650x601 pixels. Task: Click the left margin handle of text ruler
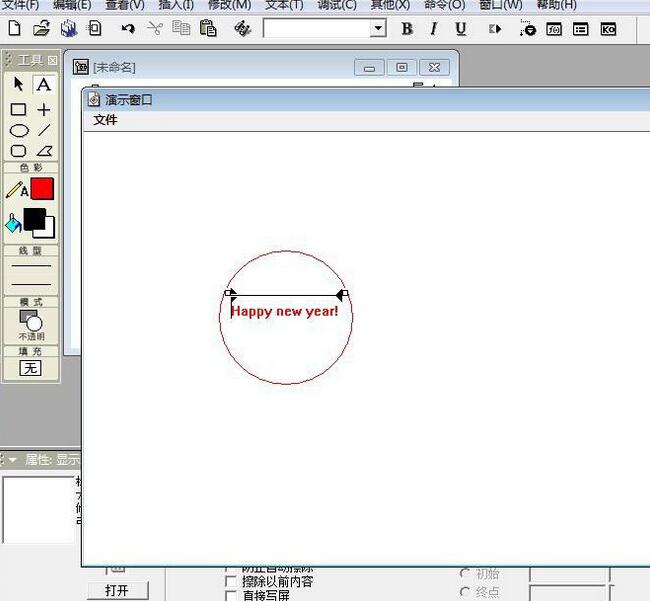[227, 293]
